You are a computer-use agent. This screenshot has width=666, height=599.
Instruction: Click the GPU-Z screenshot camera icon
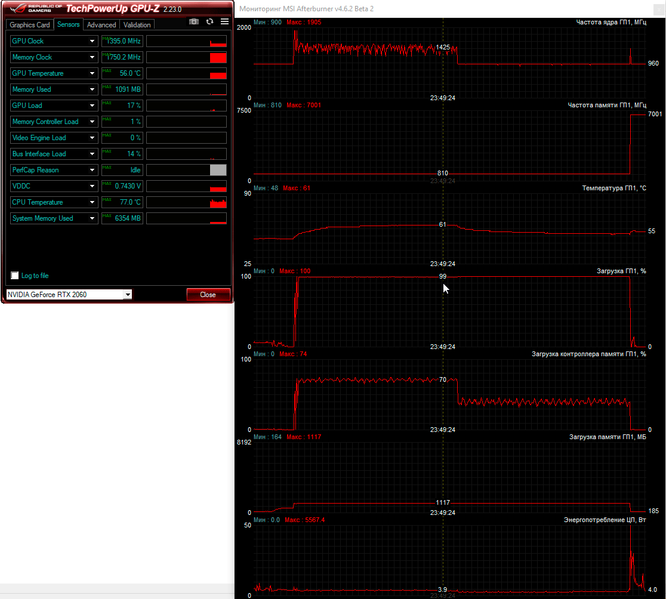[194, 22]
